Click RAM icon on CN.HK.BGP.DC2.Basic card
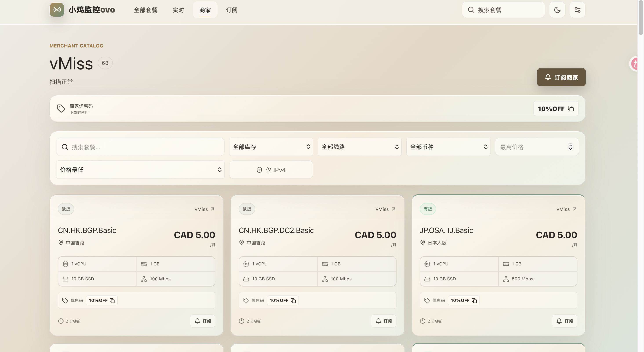This screenshot has width=644, height=352. tap(325, 264)
